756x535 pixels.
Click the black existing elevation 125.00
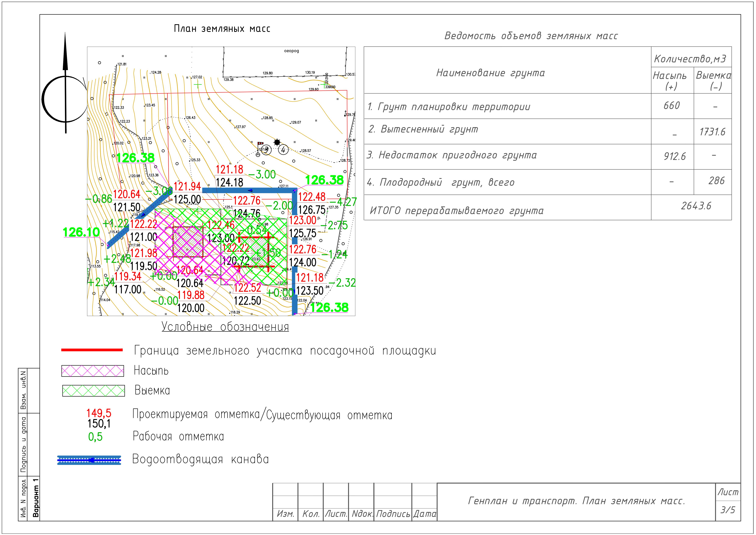coord(187,200)
